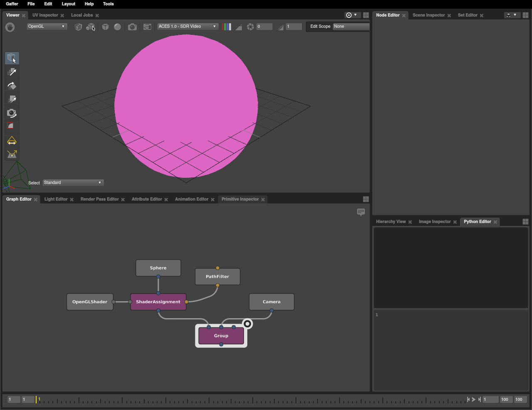Select the PathFilter node

pos(217,277)
